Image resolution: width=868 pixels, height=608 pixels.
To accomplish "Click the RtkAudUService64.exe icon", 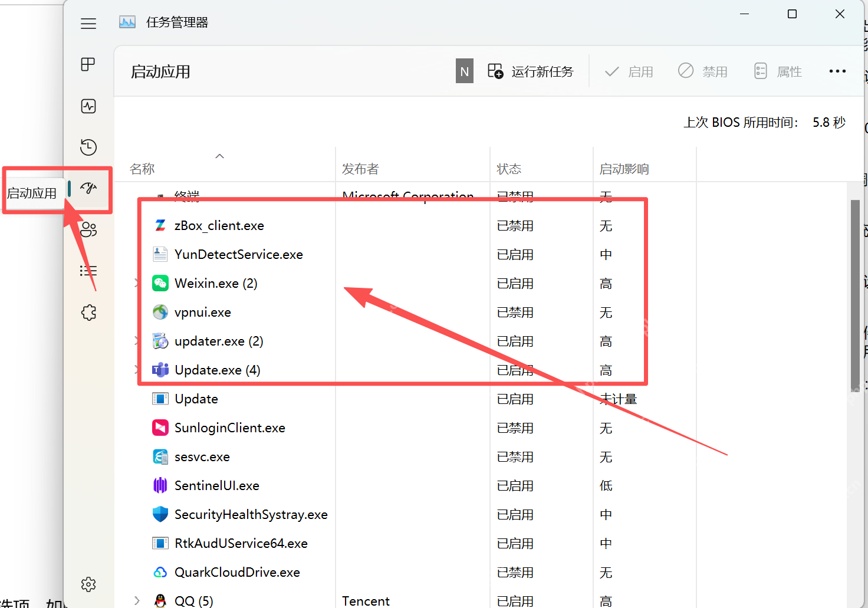I will click(x=160, y=543).
